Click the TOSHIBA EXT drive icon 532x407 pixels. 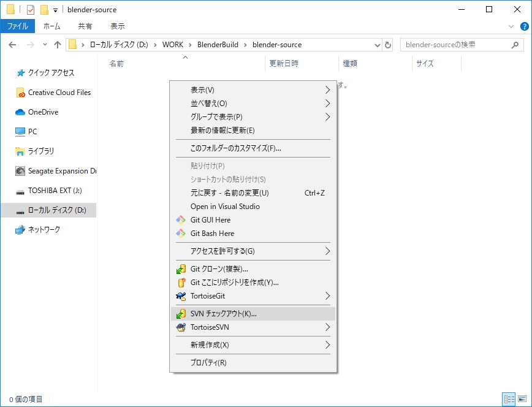click(20, 192)
